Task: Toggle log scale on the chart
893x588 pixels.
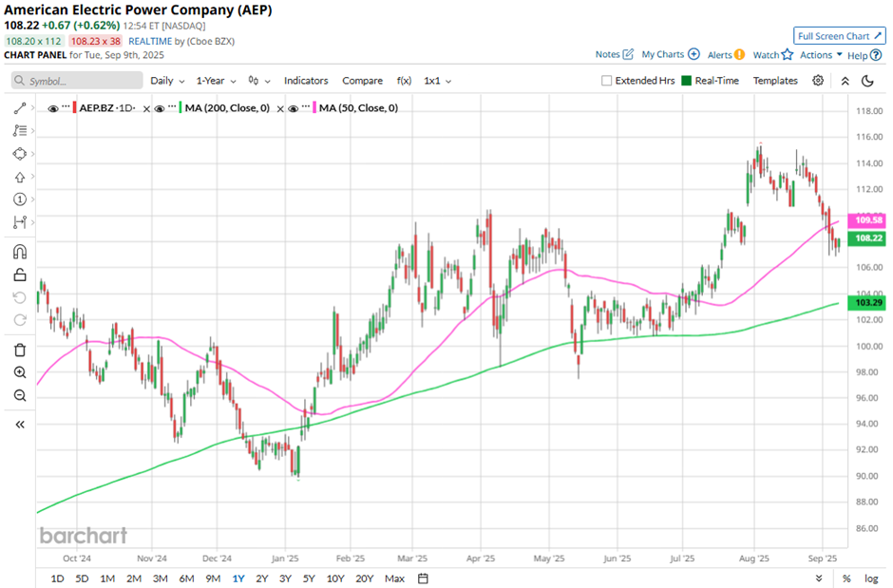Action: 871,579
